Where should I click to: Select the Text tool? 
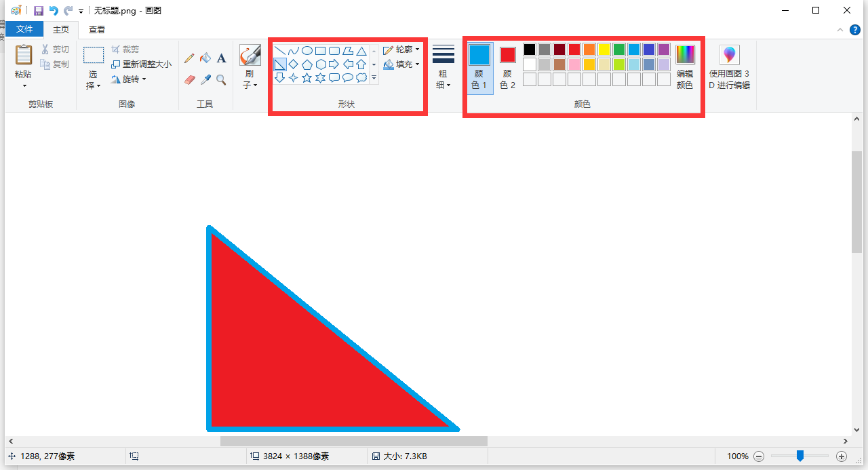(221, 59)
